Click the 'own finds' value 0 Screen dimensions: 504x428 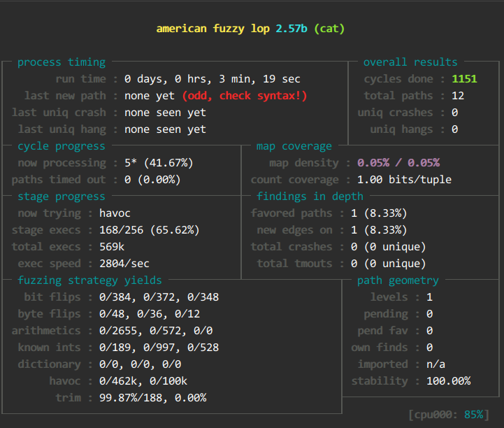tap(429, 348)
